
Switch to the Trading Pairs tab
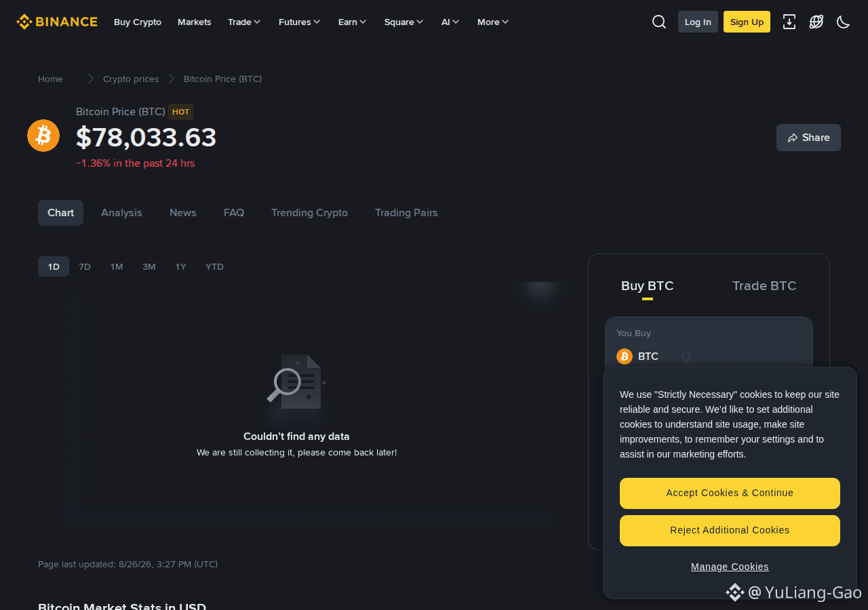[x=406, y=213]
